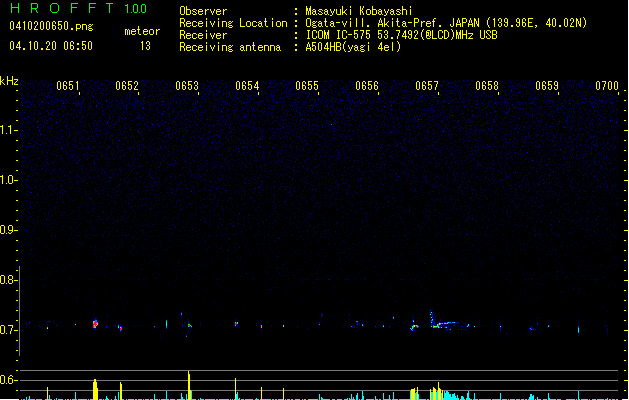Click the long meteor echo trail after 0657
Viewport: 629px width, 400px height.
click(448, 322)
